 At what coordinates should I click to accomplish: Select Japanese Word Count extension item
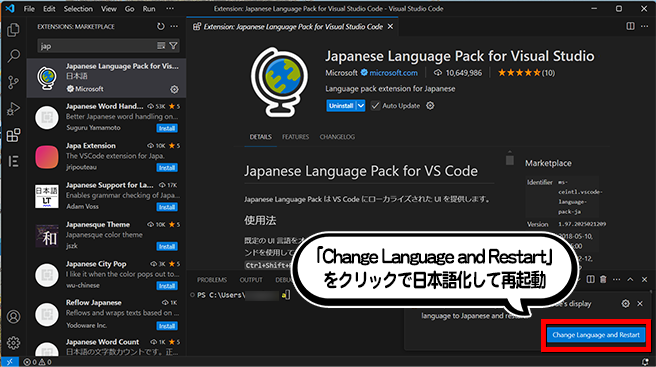106,346
